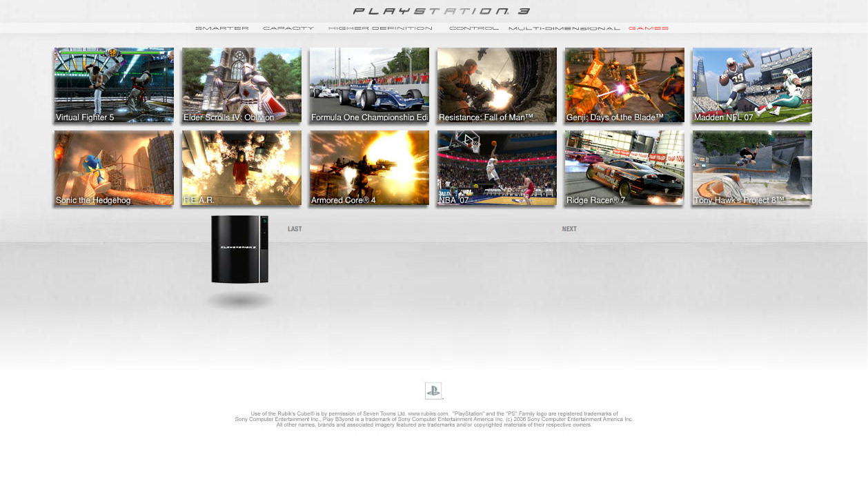868x488 pixels.
Task: Click the 'All other names, brands' footer text
Action: coord(434,425)
